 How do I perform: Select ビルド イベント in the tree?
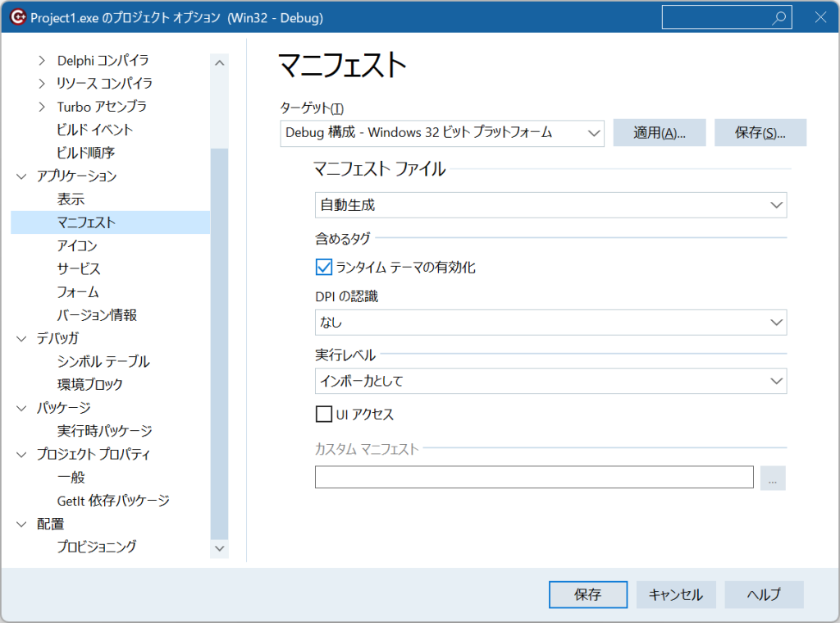pos(95,130)
